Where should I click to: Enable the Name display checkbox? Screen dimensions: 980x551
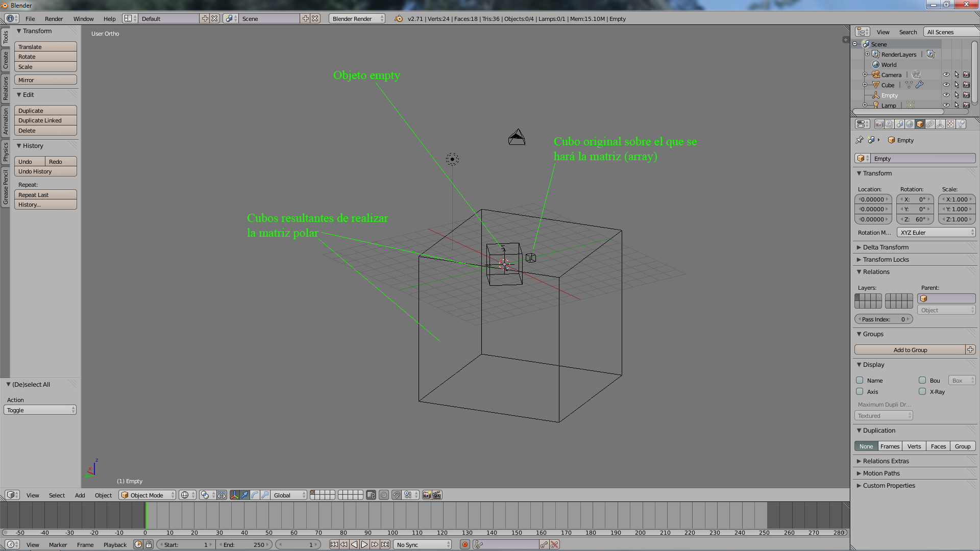(x=860, y=380)
